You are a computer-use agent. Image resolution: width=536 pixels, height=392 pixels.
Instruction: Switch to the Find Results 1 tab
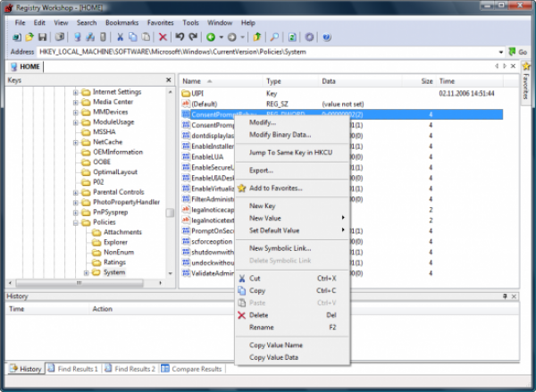[78, 369]
